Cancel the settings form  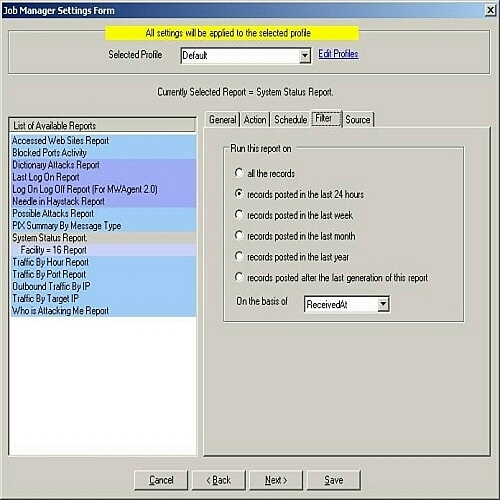click(x=161, y=480)
